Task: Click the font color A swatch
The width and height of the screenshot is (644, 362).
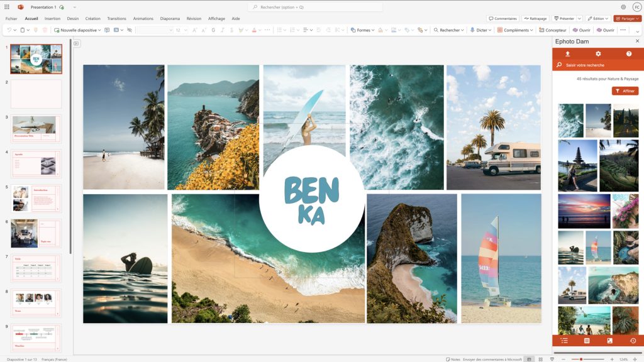Action: click(254, 30)
